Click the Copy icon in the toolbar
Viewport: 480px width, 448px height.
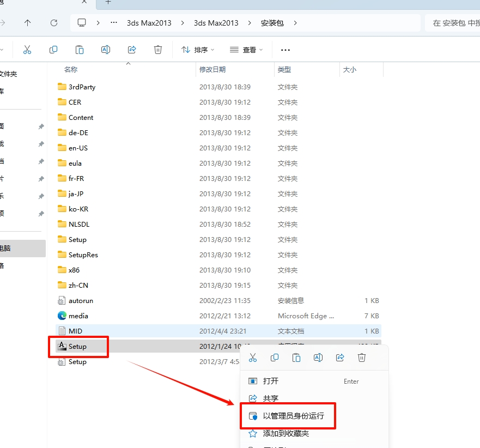point(53,50)
